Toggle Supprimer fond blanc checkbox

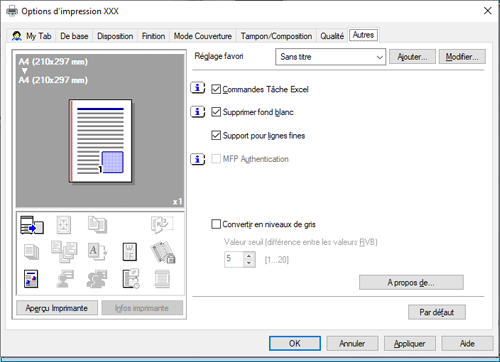point(216,112)
